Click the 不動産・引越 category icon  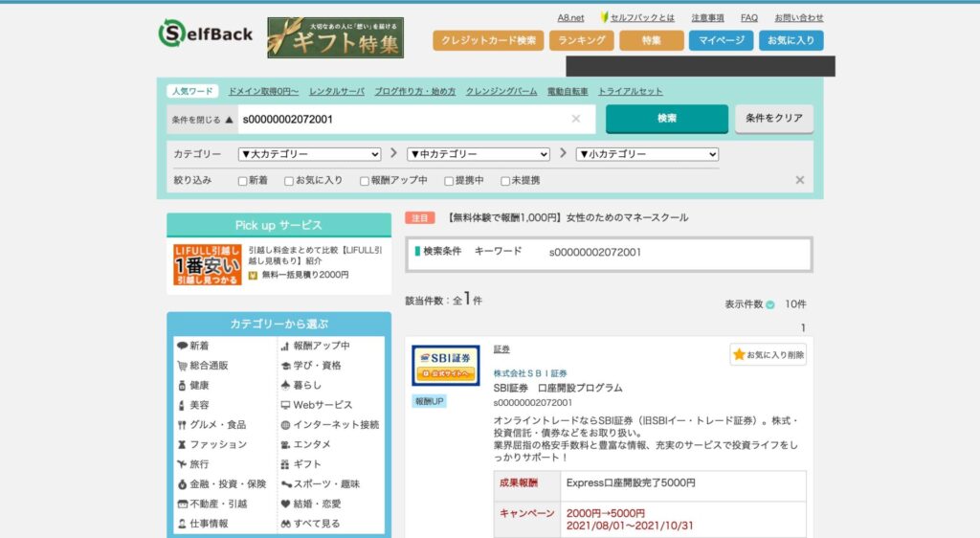pos(182,504)
